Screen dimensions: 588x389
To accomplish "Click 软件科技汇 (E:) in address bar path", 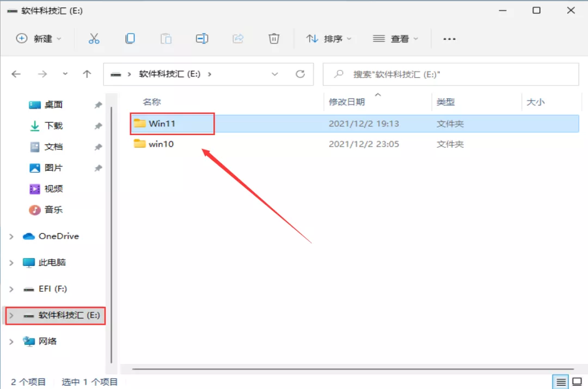I will [x=169, y=74].
